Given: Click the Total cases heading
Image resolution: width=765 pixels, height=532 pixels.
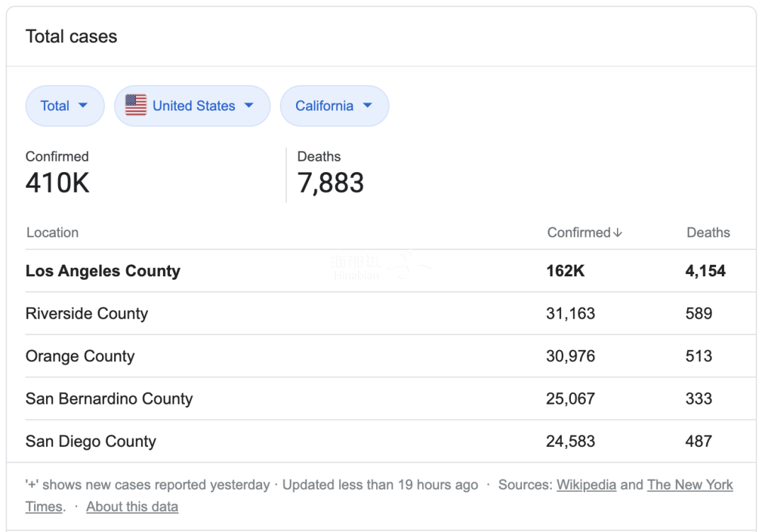Looking at the screenshot, I should pyautogui.click(x=72, y=37).
